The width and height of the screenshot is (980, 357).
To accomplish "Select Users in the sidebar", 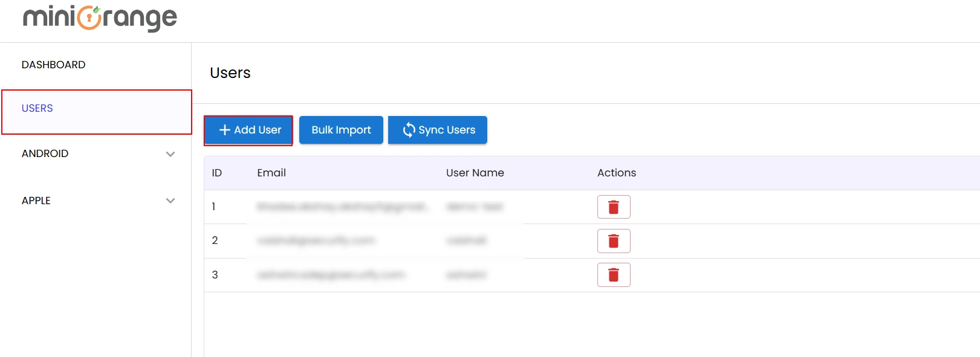I will click(x=37, y=108).
